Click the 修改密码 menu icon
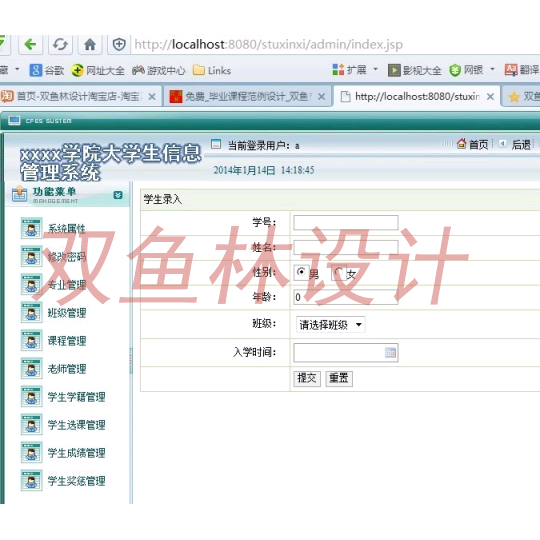Viewport: 540px width, 540px height. 31,256
